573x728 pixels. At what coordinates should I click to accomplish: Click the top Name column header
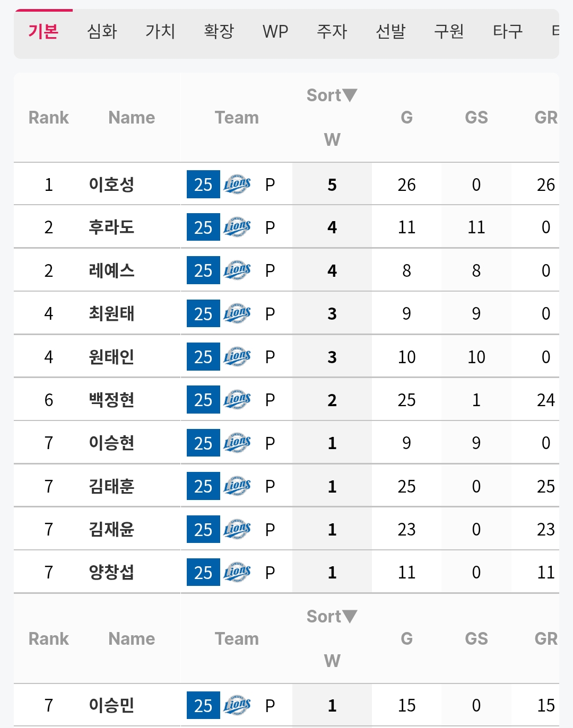tap(132, 118)
